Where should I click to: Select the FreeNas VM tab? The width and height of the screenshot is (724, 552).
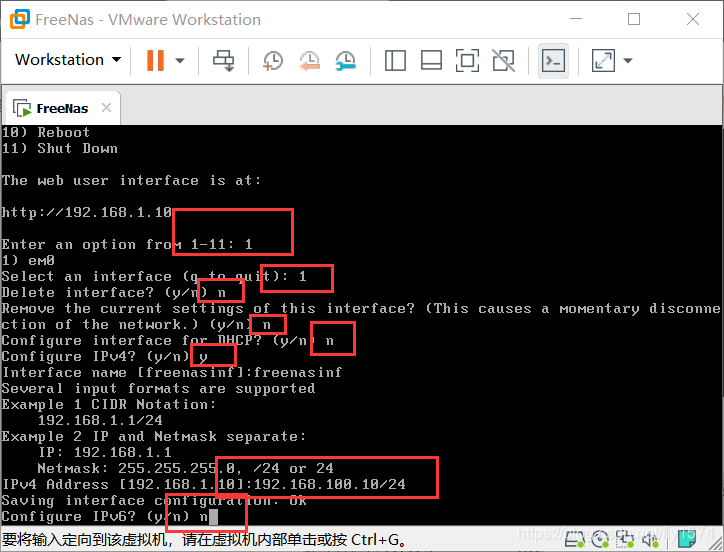pos(62,108)
